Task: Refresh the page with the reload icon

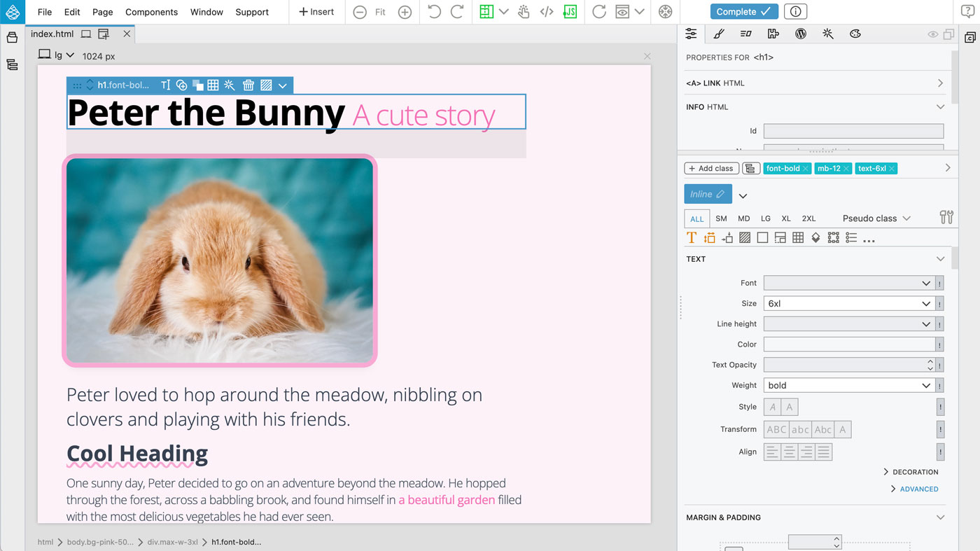Action: tap(598, 12)
